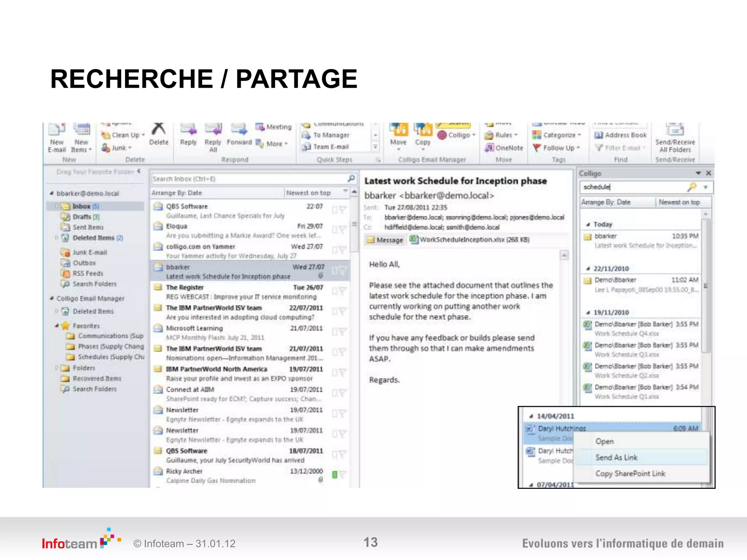This screenshot has width=747, height=560.
Task: Collapse the 19/11/2010 group in Colligo pane
Action: (588, 313)
